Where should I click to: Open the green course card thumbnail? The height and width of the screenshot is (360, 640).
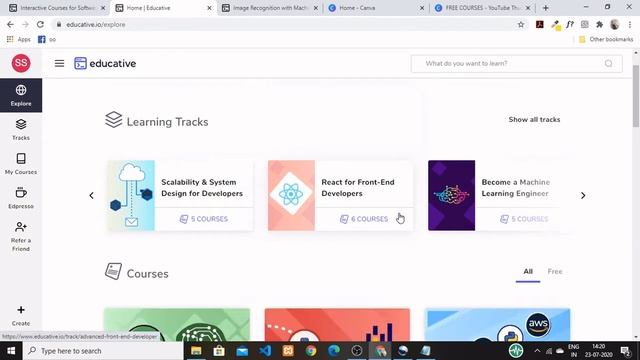pos(177,325)
